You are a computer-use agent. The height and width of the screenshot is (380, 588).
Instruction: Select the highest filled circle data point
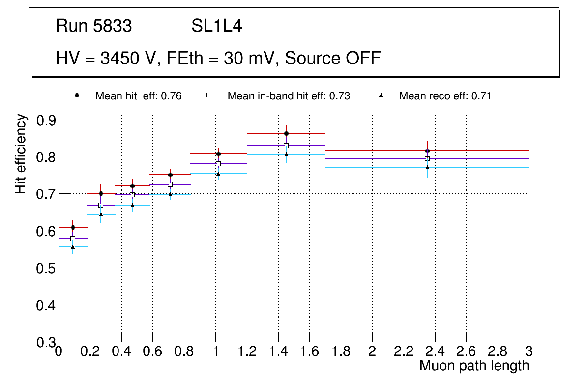[x=286, y=133]
